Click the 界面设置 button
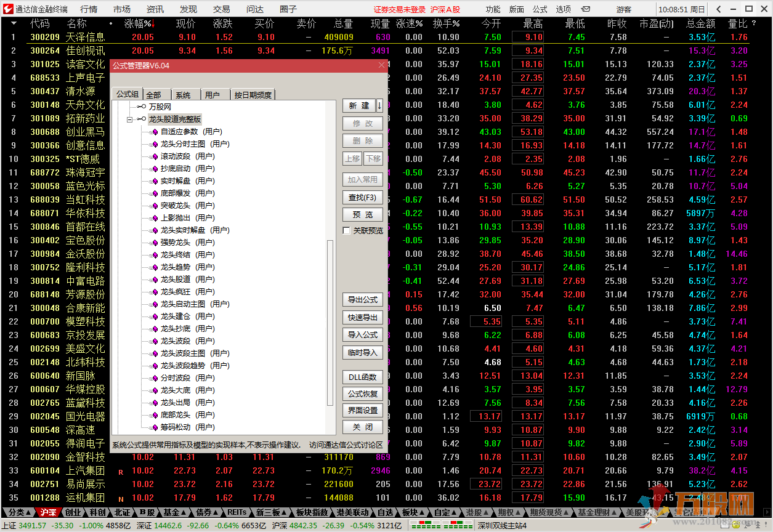Screen dimensions: 773x532 pyautogui.click(x=363, y=410)
